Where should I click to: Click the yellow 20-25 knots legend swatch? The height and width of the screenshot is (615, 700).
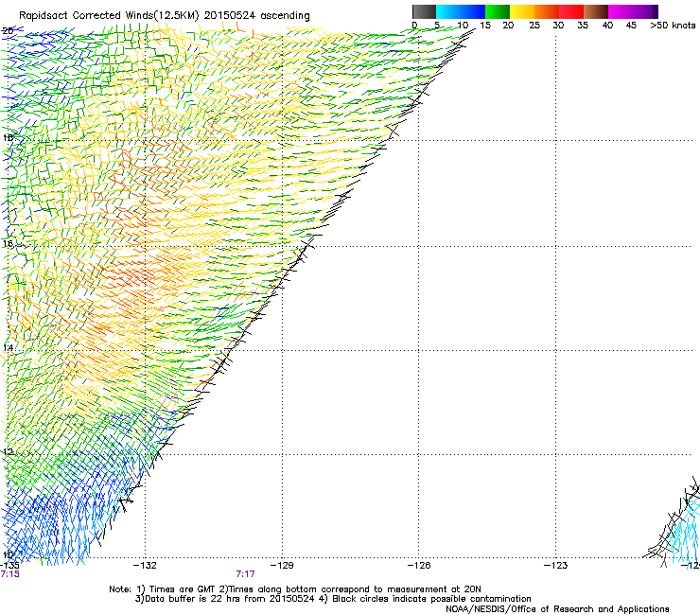tap(522, 11)
